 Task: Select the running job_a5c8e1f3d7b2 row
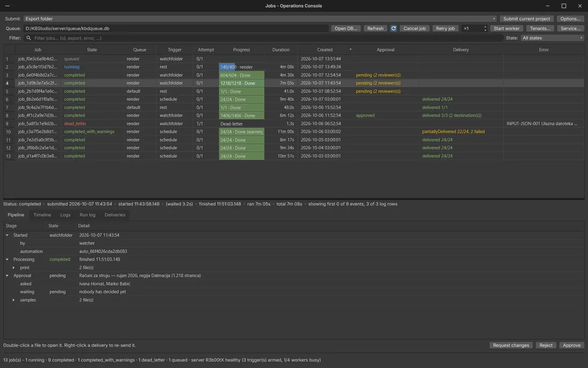click(x=293, y=67)
